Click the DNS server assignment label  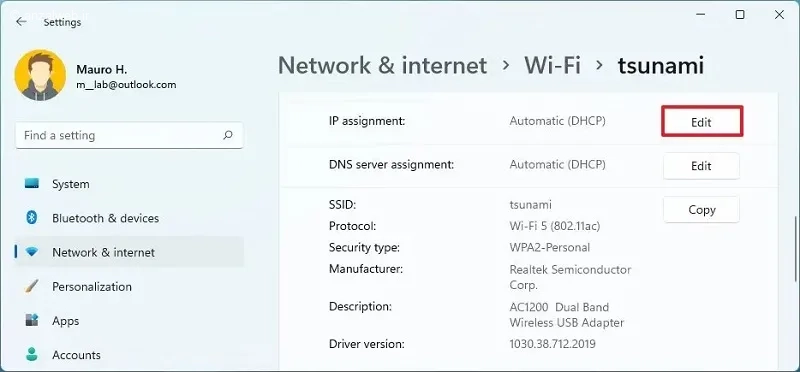point(391,165)
